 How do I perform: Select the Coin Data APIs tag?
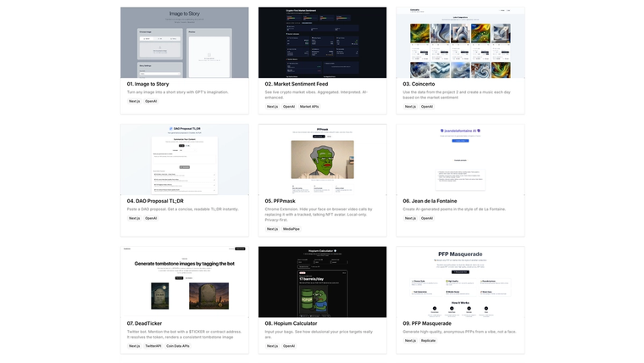178,346
